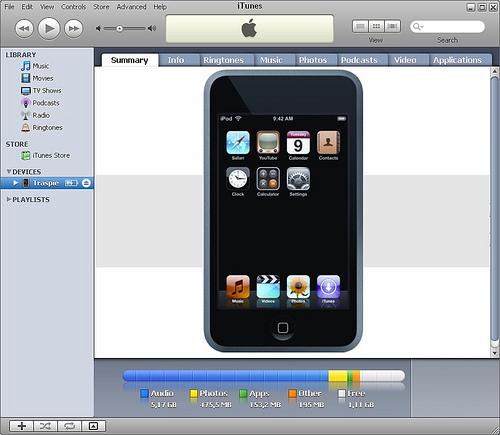Switch to list view button
Screen dimensions: 500x435
[360, 26]
